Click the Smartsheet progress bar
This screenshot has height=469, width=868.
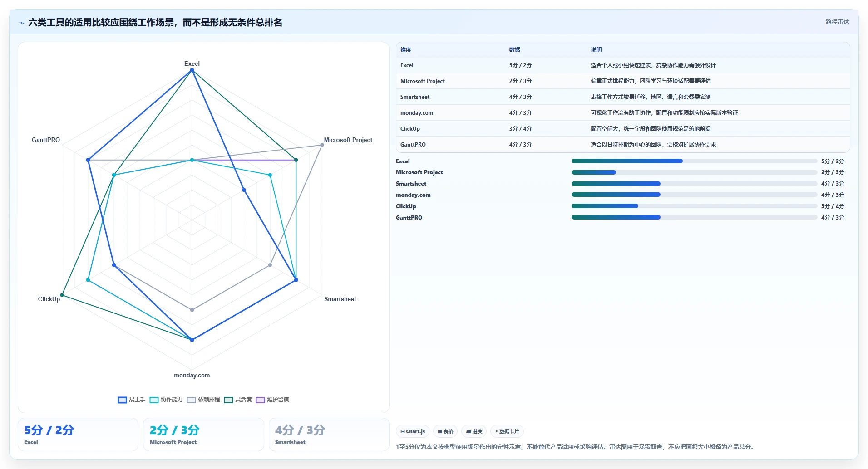tap(694, 184)
